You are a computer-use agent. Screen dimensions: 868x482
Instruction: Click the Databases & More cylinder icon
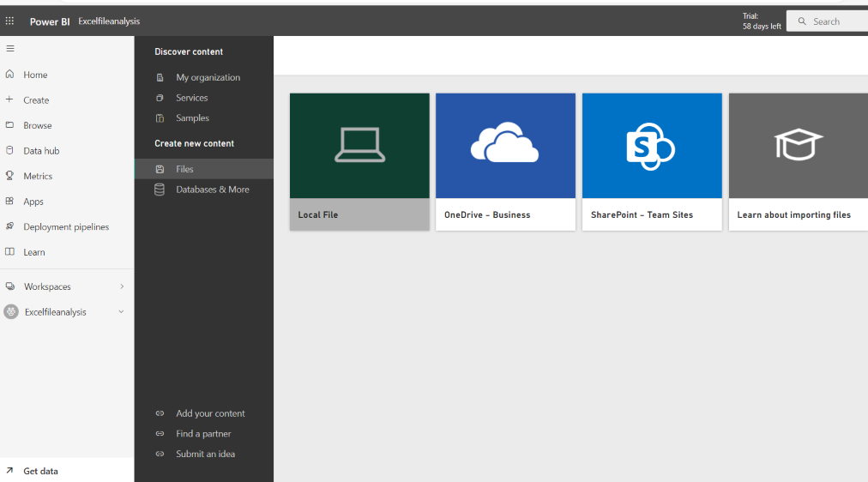coord(160,190)
